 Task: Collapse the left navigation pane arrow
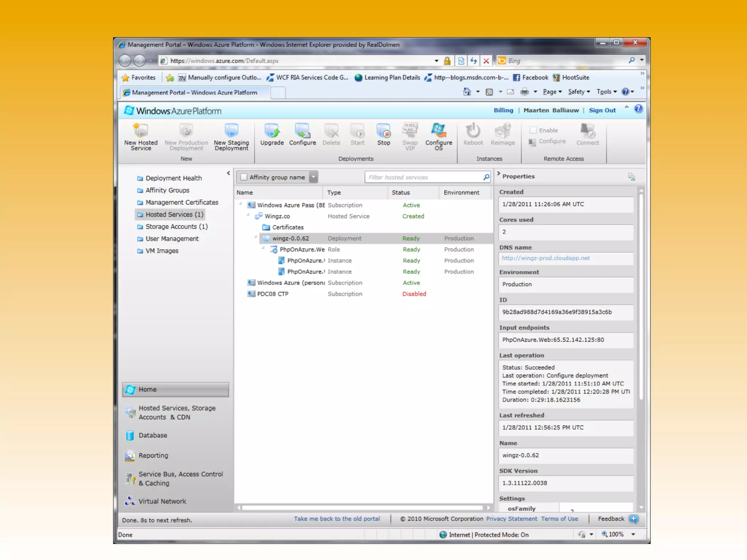[x=228, y=173]
